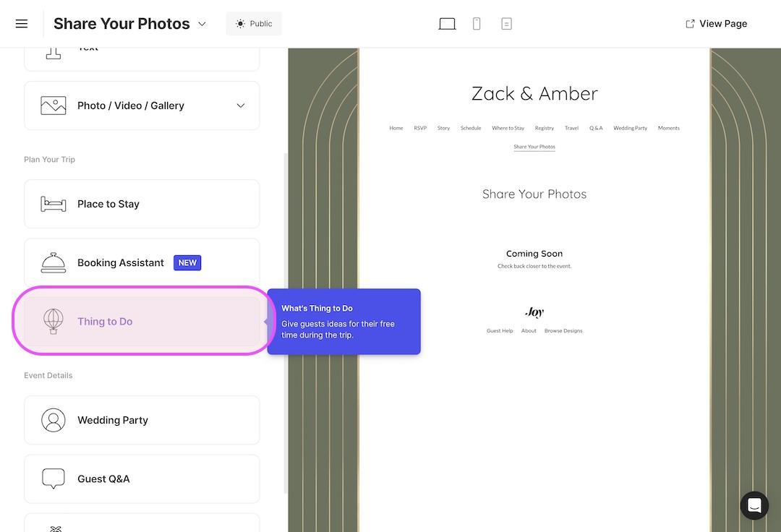This screenshot has height=532, width=781.
Task: Switch to mobile preview icon
Action: pos(477,23)
